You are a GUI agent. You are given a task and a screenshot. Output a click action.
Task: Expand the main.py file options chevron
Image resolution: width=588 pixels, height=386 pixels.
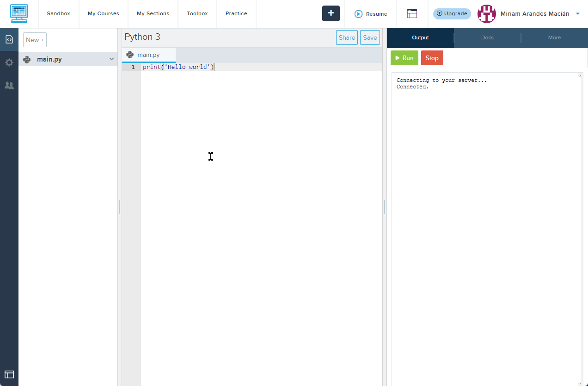[111, 59]
